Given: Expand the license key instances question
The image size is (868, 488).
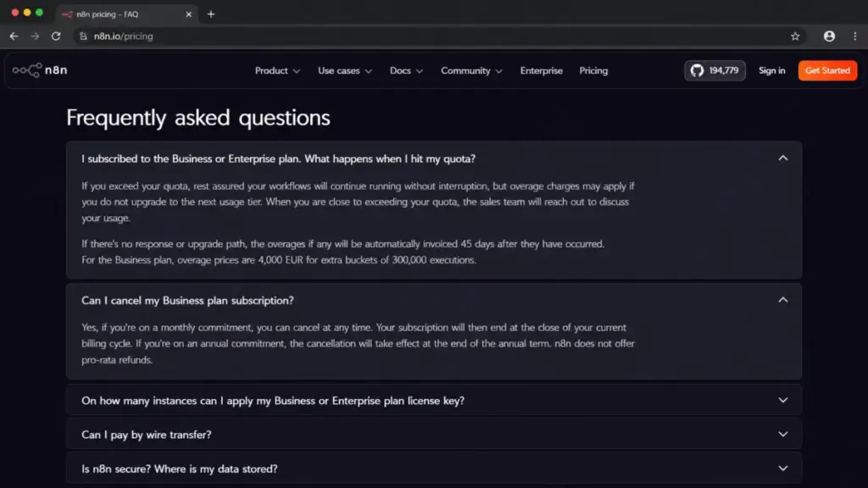Looking at the screenshot, I should click(434, 400).
